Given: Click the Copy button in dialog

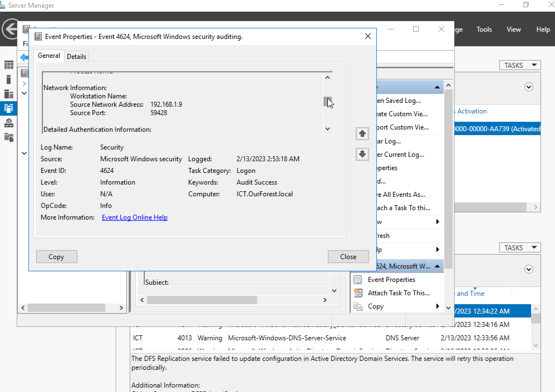Looking at the screenshot, I should point(57,257).
